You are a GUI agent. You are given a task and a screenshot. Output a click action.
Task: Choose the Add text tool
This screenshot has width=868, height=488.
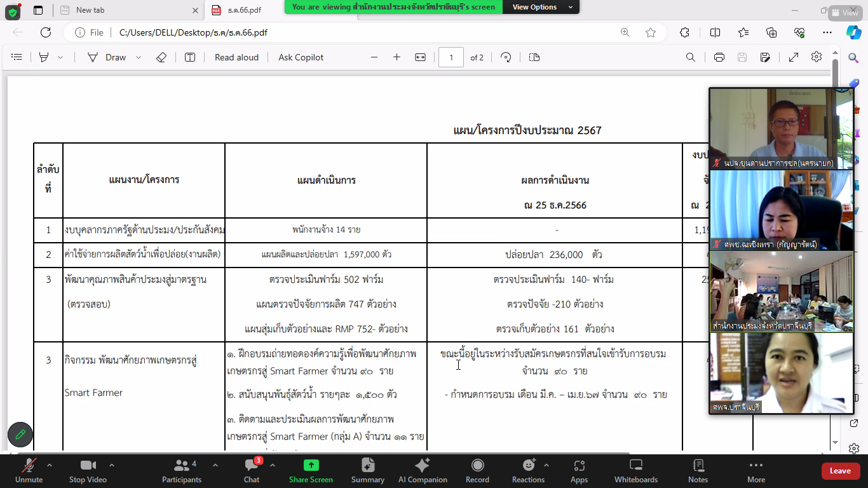190,57
